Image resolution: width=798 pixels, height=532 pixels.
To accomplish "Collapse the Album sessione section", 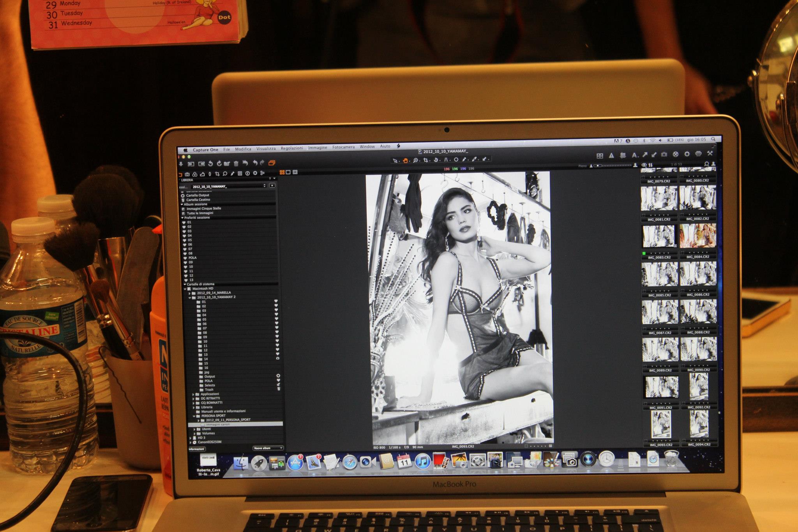I will [182, 204].
